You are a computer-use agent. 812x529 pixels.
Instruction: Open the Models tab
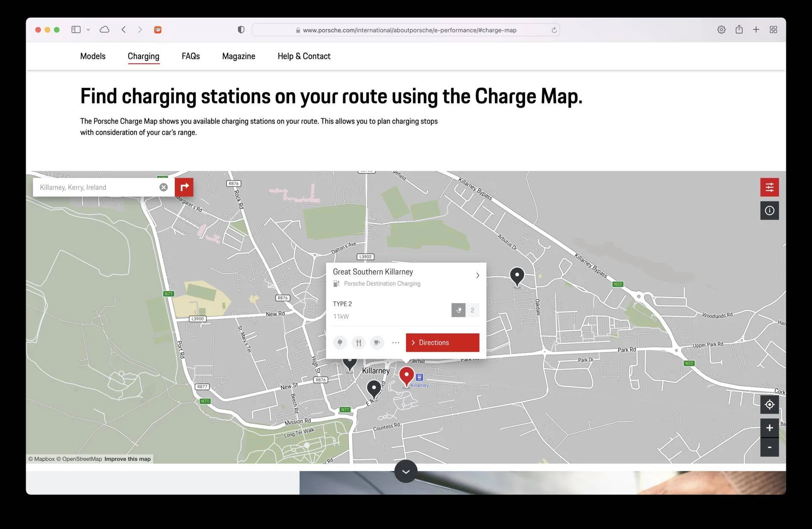pyautogui.click(x=93, y=56)
